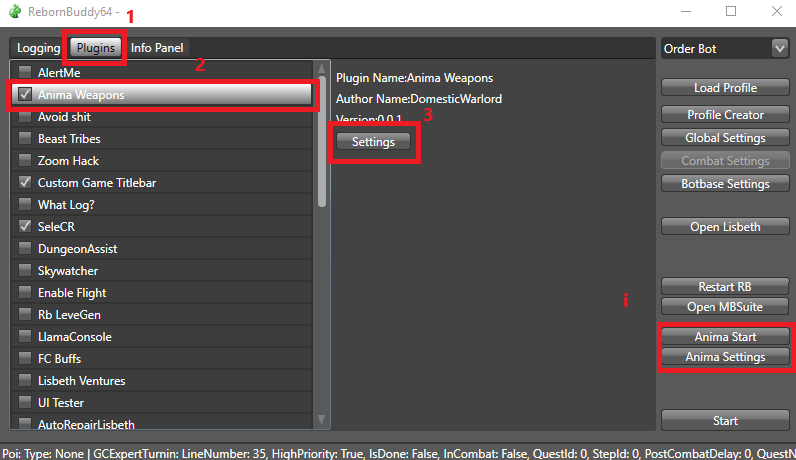This screenshot has height=460, width=796.
Task: Click the plugin list scrollbar up arrow
Action: [321, 68]
